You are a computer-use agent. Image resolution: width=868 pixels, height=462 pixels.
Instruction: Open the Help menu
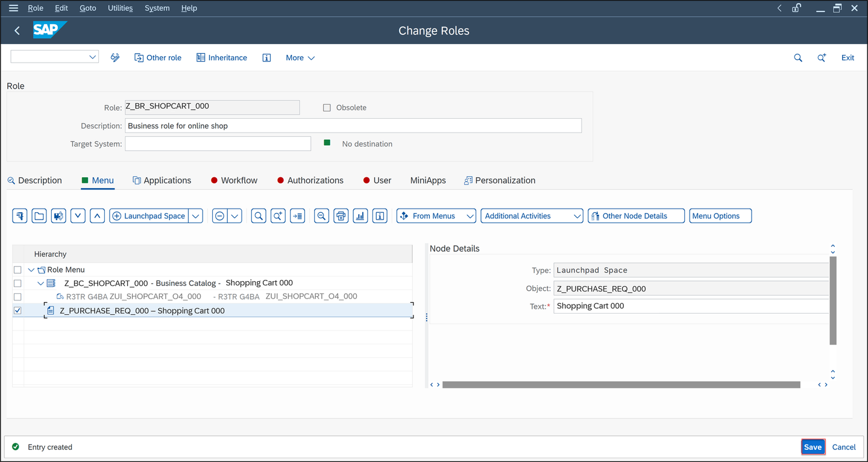pyautogui.click(x=189, y=8)
